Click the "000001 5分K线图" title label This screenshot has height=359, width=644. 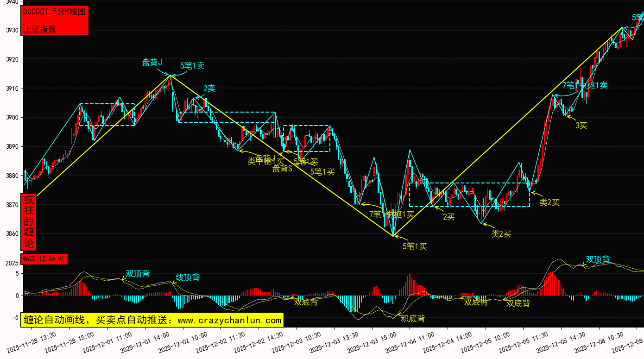(54, 13)
